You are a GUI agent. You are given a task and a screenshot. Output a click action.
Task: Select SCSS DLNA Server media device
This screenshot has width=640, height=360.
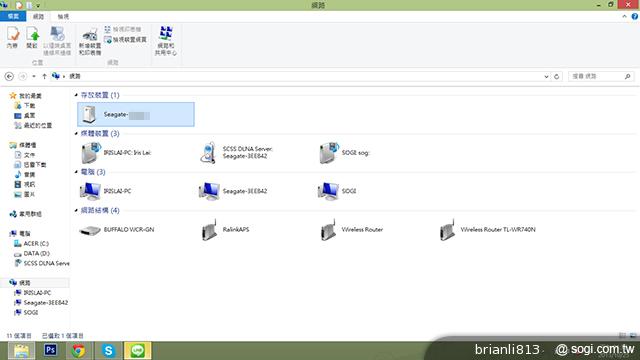236,153
